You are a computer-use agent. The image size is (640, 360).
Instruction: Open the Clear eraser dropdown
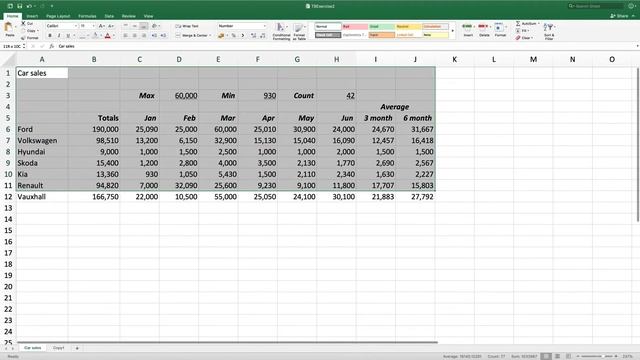[524, 38]
